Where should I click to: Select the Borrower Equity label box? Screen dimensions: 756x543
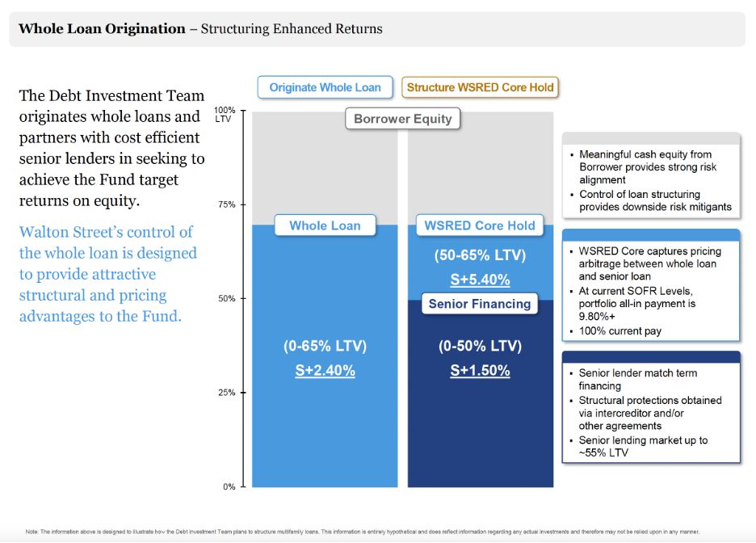pyautogui.click(x=403, y=119)
